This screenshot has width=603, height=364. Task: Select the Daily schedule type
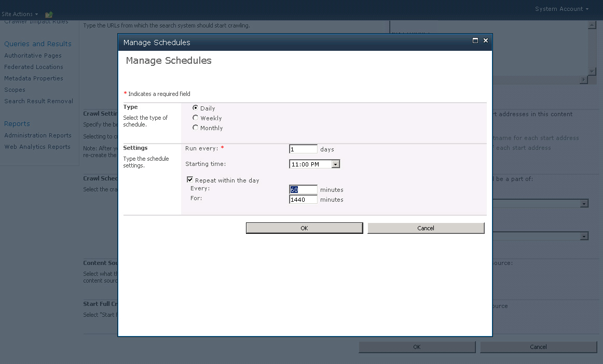[x=195, y=108]
